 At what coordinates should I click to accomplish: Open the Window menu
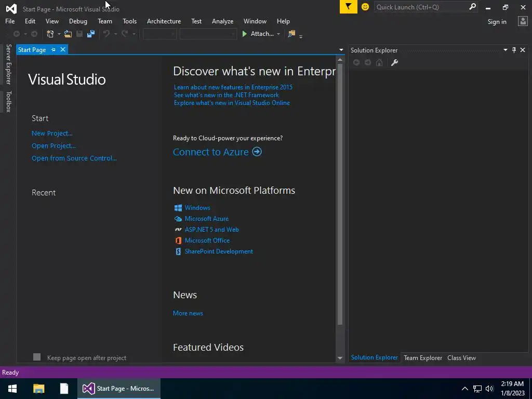coord(255,21)
